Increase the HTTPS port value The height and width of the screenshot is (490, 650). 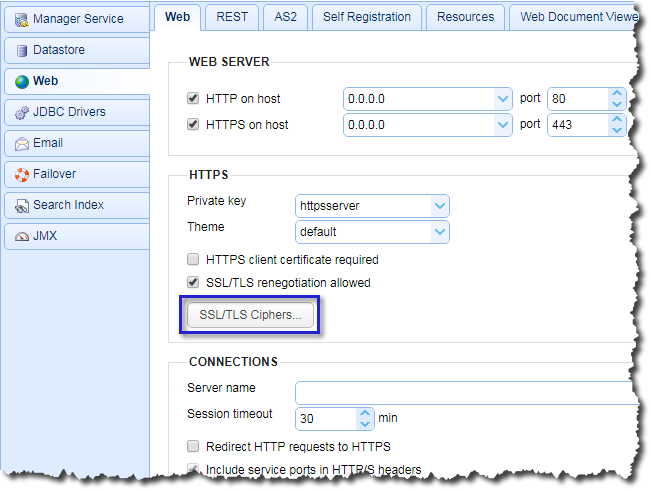[x=617, y=119]
